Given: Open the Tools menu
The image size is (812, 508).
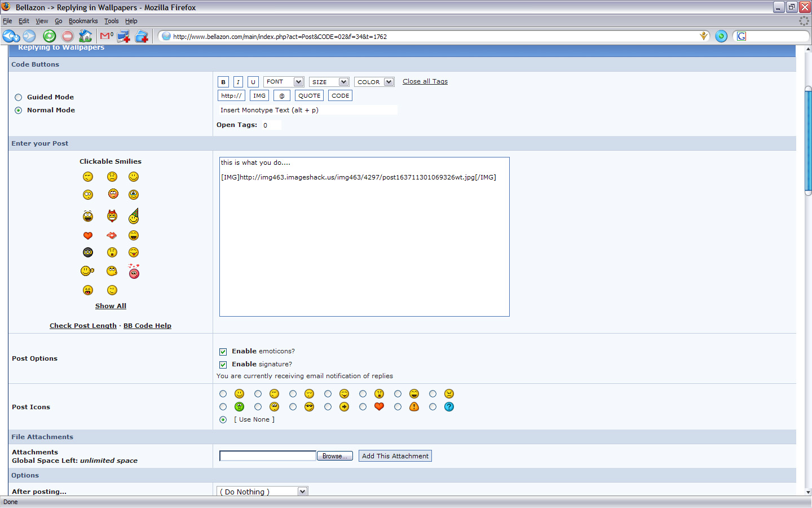Looking at the screenshot, I should pos(111,21).
